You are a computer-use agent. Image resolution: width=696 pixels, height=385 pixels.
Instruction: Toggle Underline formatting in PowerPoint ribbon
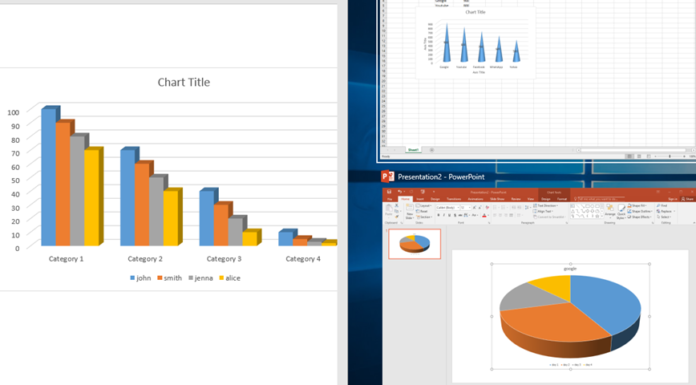click(450, 215)
